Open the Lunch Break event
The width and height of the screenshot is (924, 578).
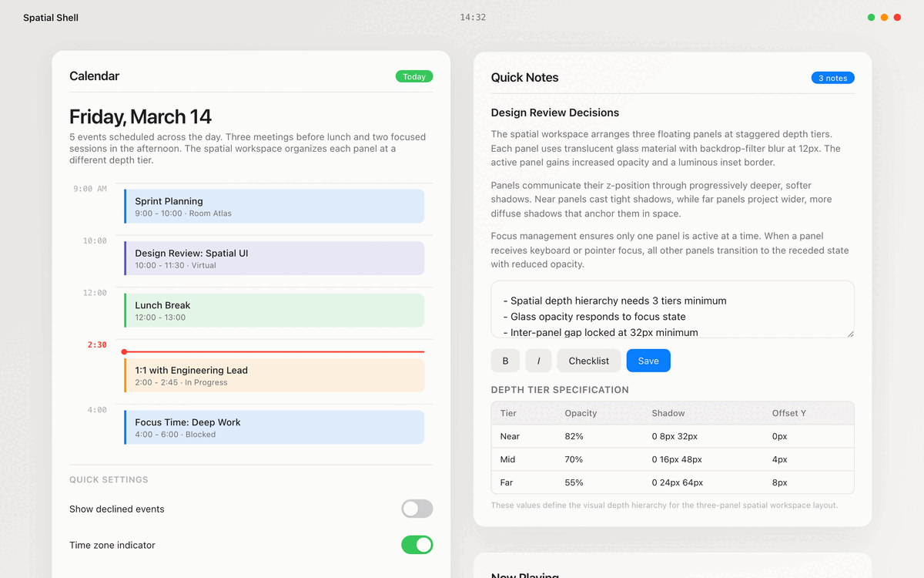click(274, 311)
